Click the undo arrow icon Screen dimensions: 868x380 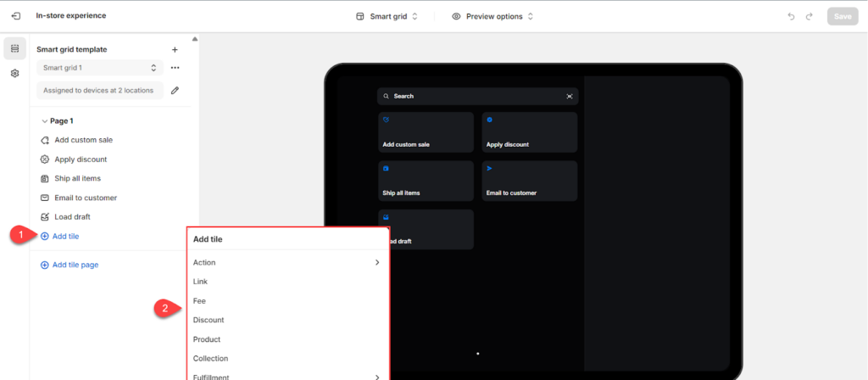[x=791, y=16]
